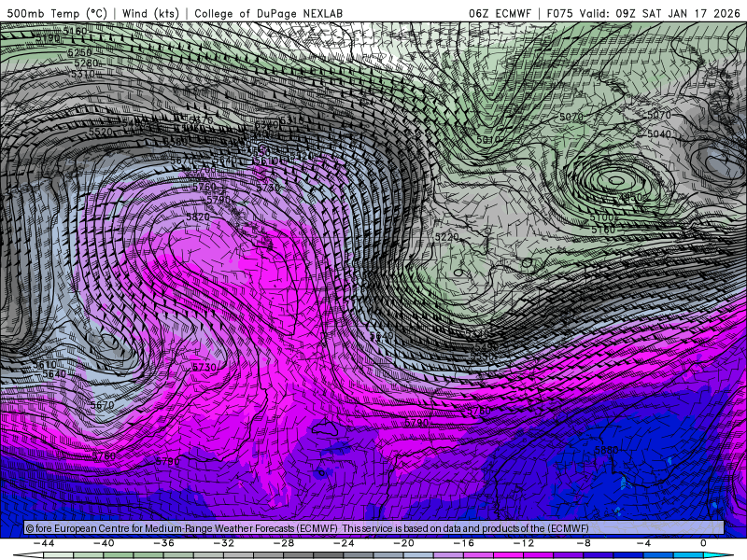Click the -40 color scale tick label
The height and width of the screenshot is (560, 747).
point(104,543)
